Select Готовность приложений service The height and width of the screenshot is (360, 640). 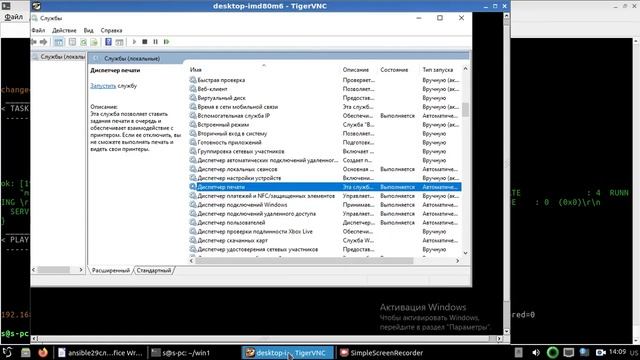click(x=229, y=142)
